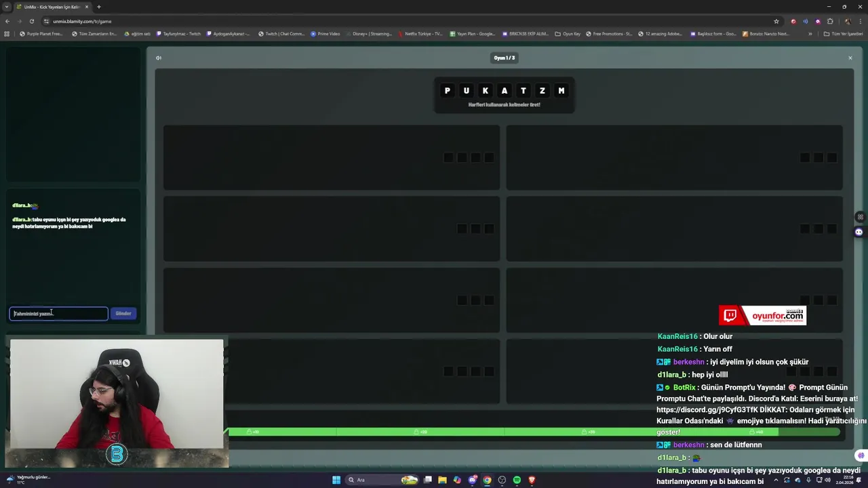The height and width of the screenshot is (488, 868).
Task: Open the Netflix Türkiye bookmark
Action: 420,33
